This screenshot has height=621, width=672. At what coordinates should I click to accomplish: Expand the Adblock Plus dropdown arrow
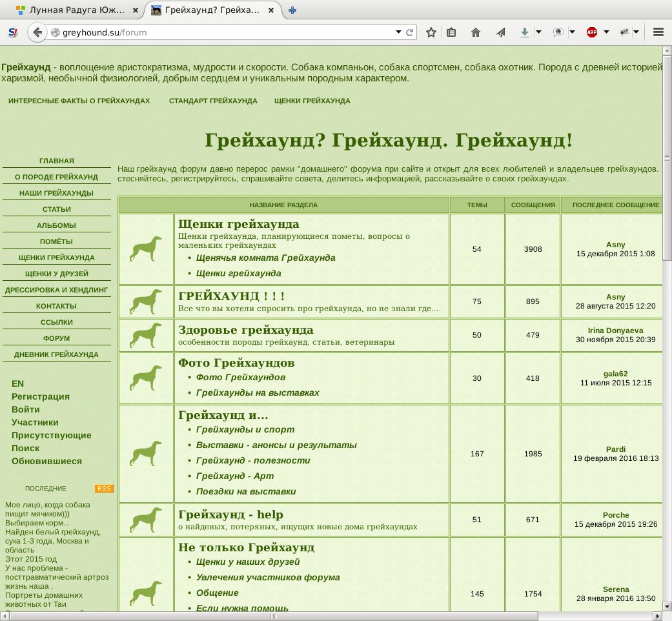[606, 32]
